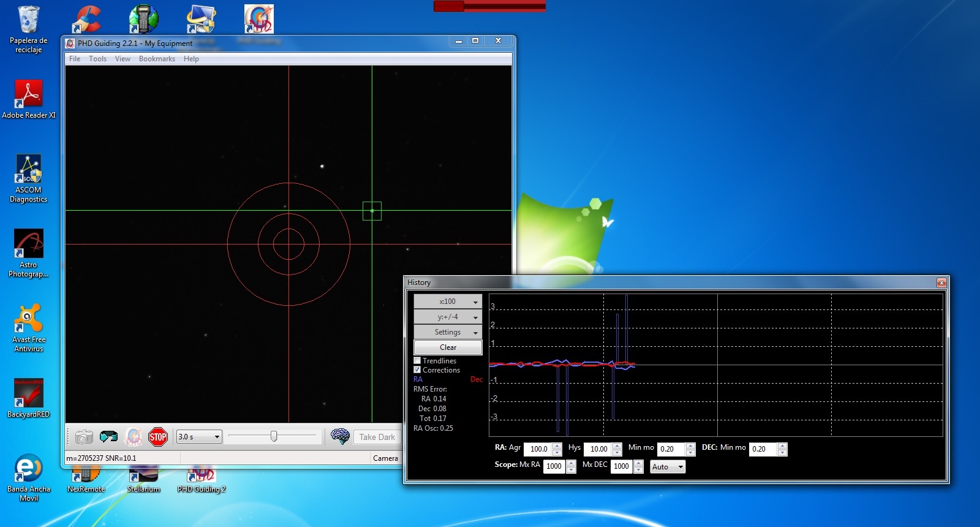Click the RA Osc: 0.25 readout
The height and width of the screenshot is (527, 980).
coord(433,428)
